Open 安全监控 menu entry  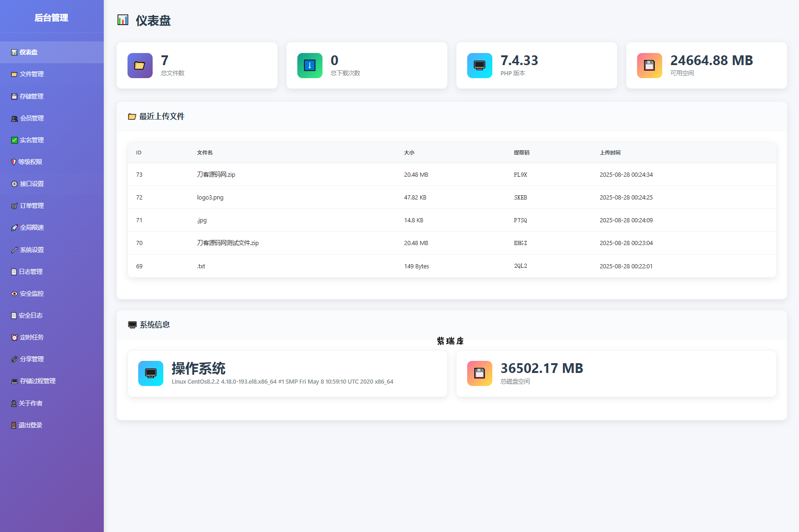coord(32,293)
